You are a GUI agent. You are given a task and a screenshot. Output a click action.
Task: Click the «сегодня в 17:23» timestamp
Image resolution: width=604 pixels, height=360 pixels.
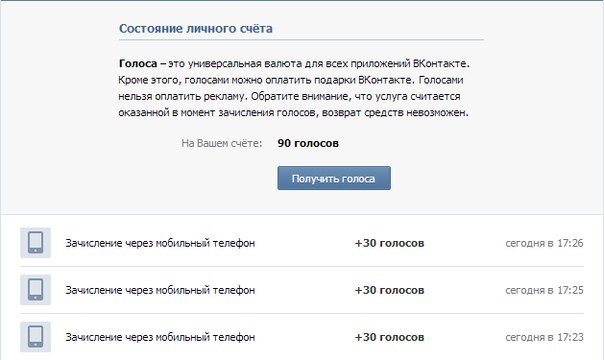tap(544, 337)
